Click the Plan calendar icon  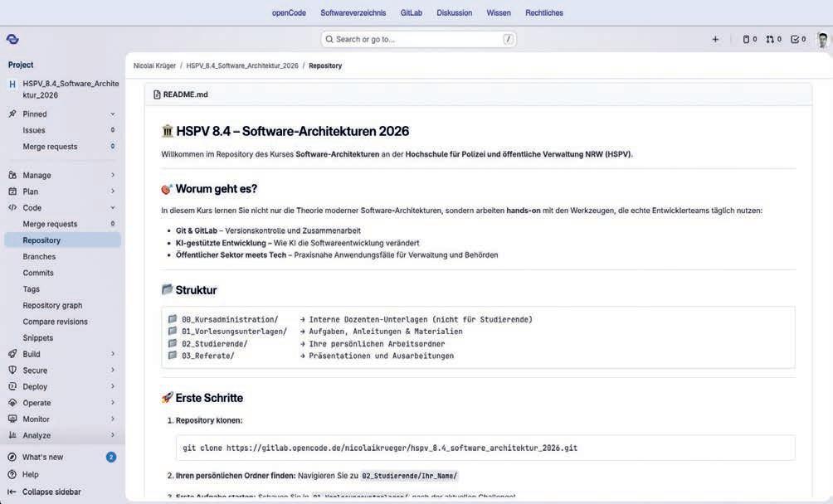coord(12,191)
